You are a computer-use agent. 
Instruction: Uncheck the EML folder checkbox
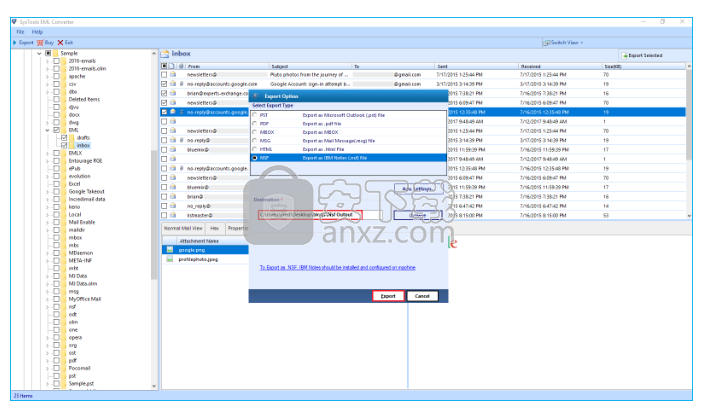click(56, 130)
